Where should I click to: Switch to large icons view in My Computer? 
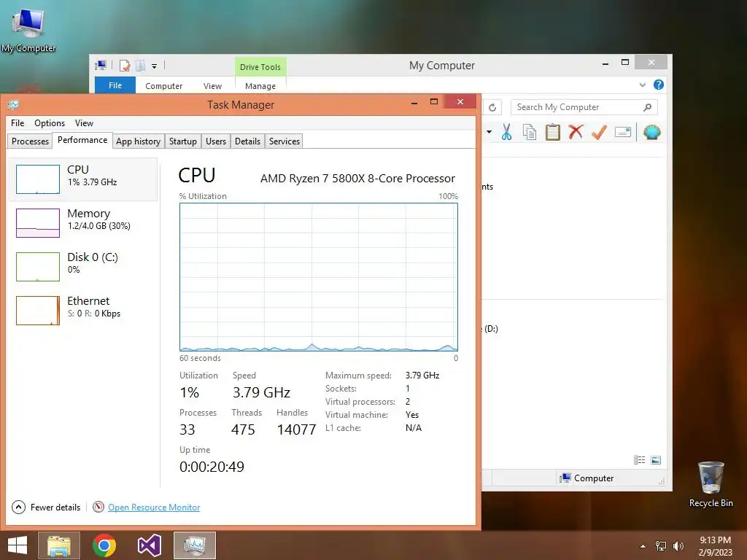pyautogui.click(x=656, y=459)
